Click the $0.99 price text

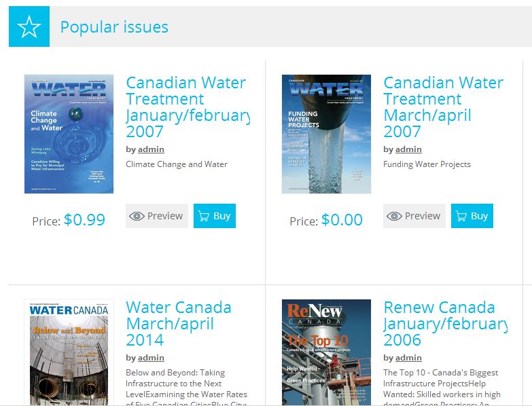pyautogui.click(x=84, y=219)
